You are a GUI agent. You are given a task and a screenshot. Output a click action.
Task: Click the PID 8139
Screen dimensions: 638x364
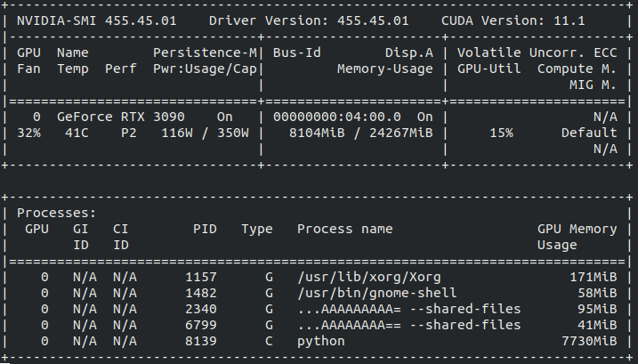[201, 341]
